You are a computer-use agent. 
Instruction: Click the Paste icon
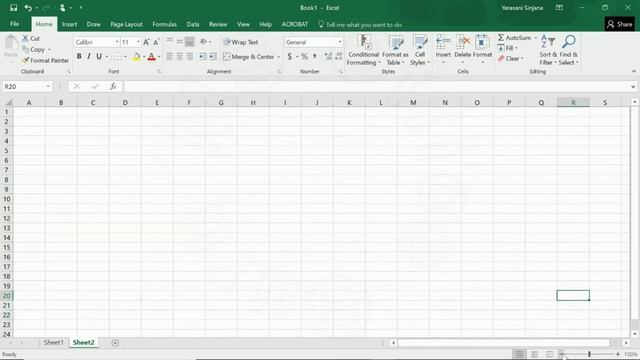click(x=11, y=43)
